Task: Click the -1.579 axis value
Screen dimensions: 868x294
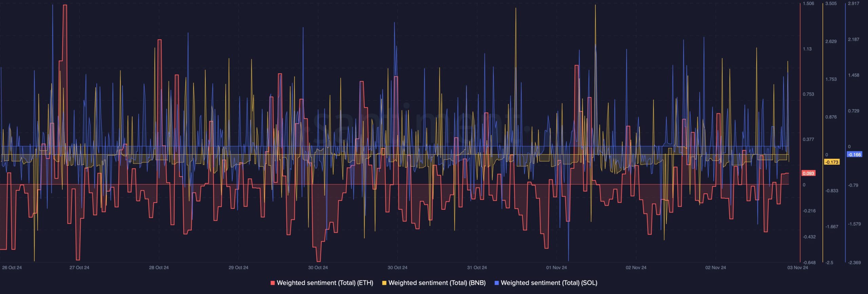Action: [x=854, y=224]
